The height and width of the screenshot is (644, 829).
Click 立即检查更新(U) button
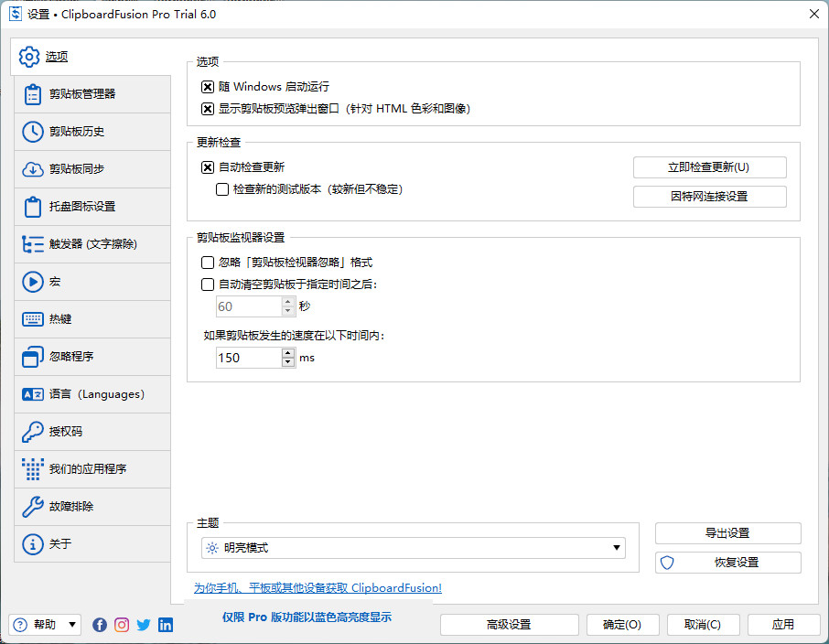(709, 167)
